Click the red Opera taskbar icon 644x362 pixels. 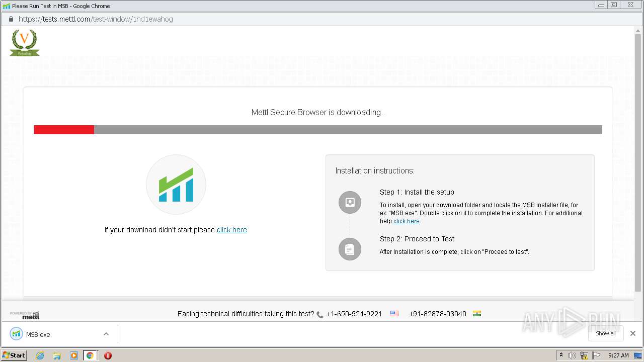click(108, 355)
